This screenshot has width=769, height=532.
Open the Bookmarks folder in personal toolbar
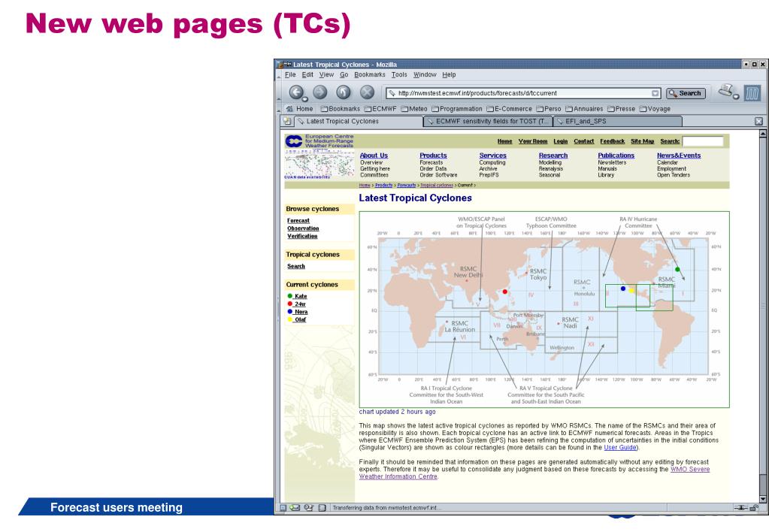341,109
